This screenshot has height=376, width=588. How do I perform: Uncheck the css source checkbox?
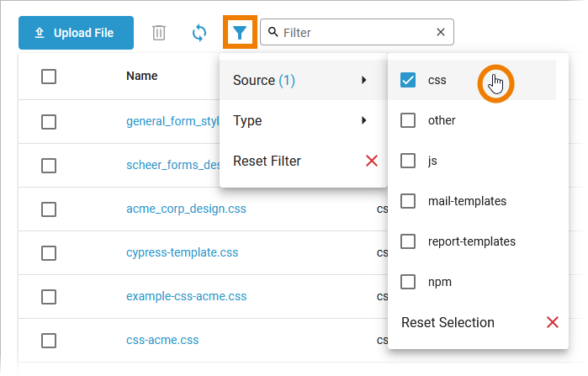click(408, 81)
